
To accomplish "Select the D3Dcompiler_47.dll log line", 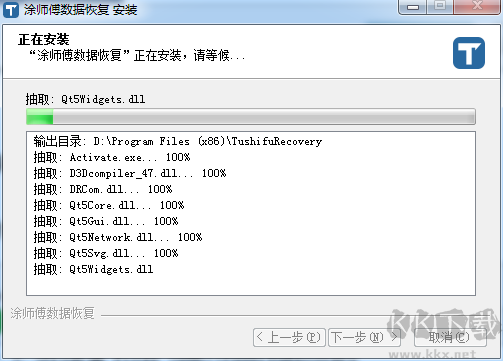I will coord(130,173).
